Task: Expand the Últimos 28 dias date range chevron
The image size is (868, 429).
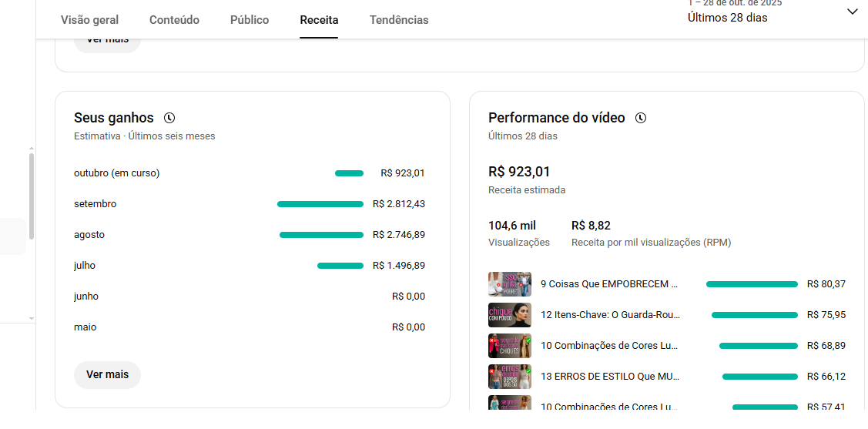Action: point(852,12)
